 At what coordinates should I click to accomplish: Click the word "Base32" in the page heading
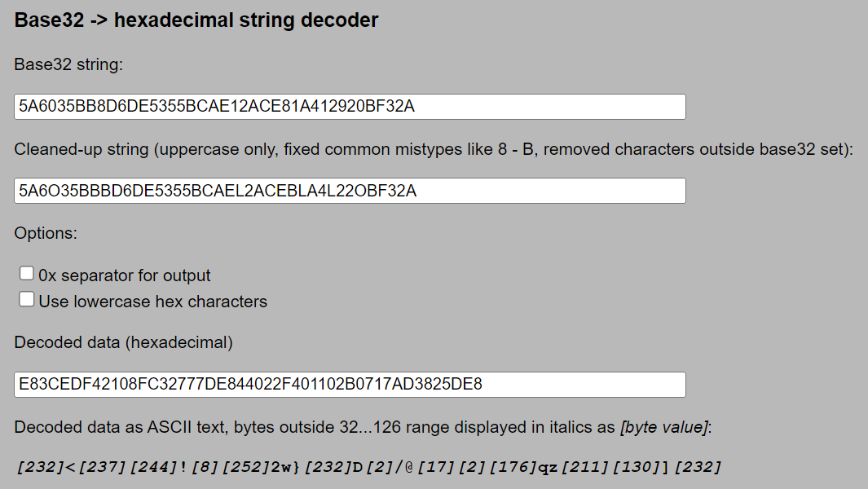tap(49, 20)
